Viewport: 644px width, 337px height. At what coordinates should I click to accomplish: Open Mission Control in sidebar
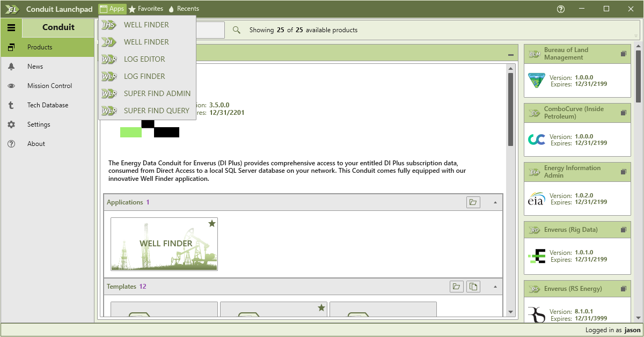(47, 86)
